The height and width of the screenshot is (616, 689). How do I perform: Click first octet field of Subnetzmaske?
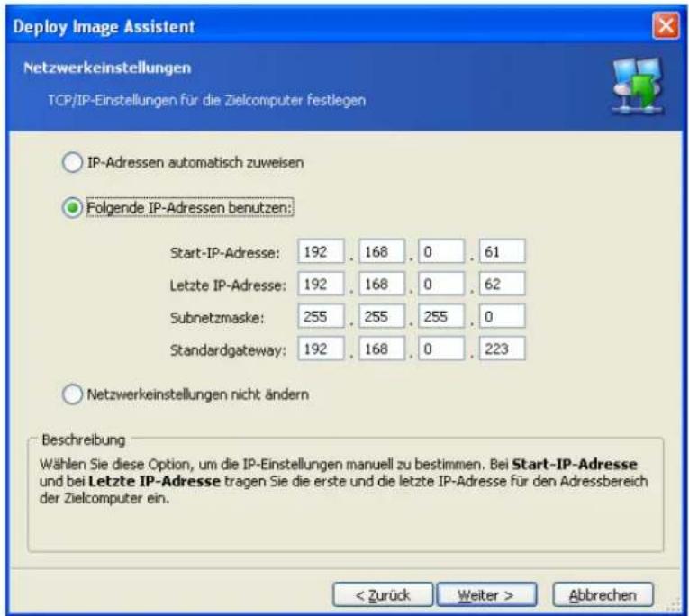(x=321, y=316)
